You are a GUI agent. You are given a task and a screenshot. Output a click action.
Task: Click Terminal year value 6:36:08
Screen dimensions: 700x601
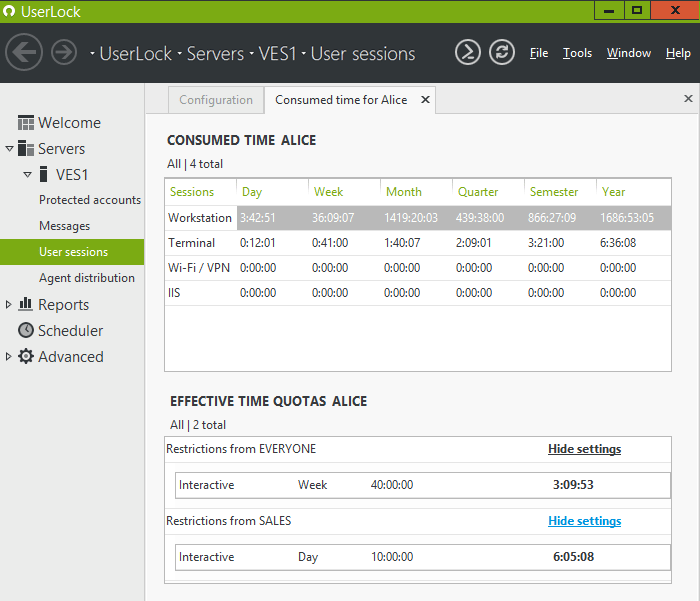(618, 243)
